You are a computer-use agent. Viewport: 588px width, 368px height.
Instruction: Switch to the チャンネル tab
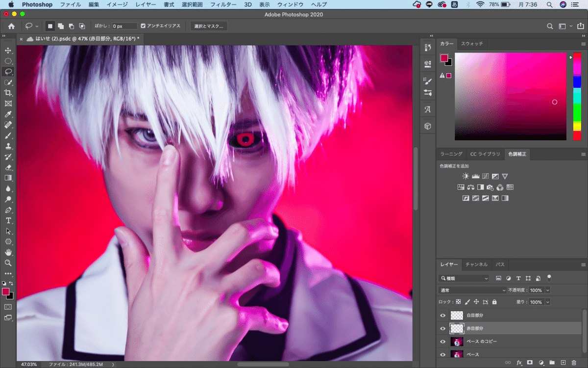tap(476, 264)
